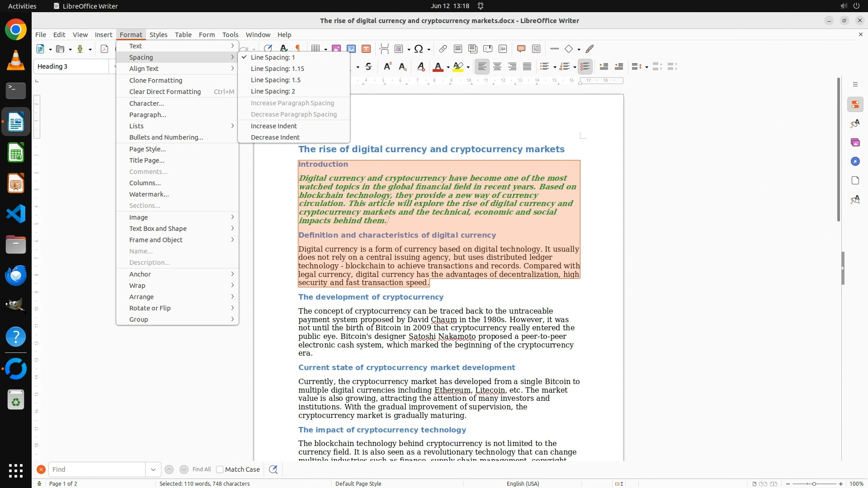The image size is (868, 488).
Task: Choose Paragraph... from the Format menu
Action: point(147,115)
